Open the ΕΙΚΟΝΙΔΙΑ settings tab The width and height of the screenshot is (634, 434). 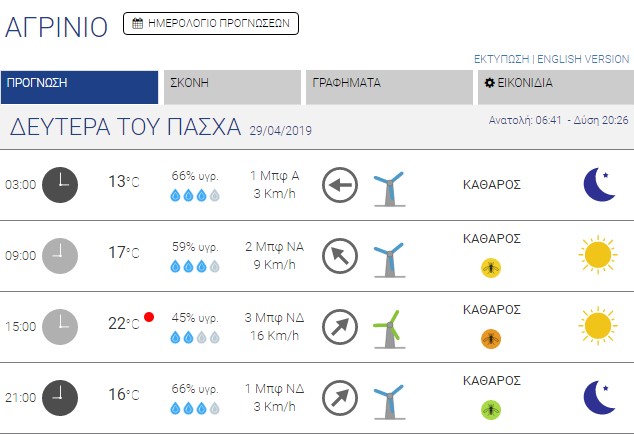555,87
